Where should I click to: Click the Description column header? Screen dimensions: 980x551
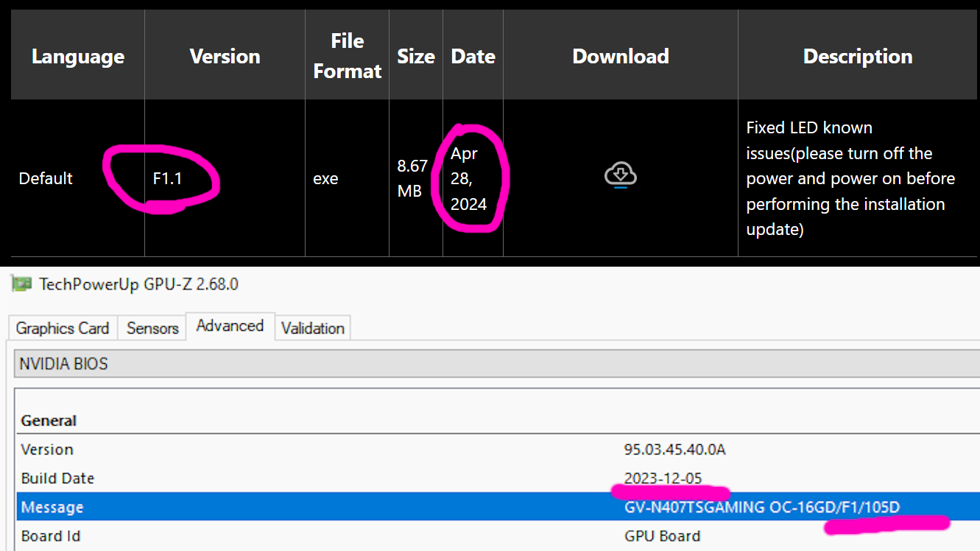click(x=858, y=57)
